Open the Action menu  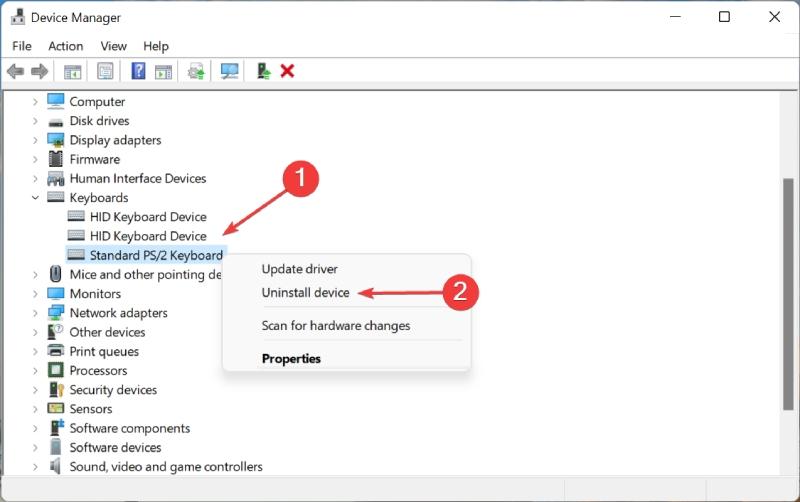[65, 46]
